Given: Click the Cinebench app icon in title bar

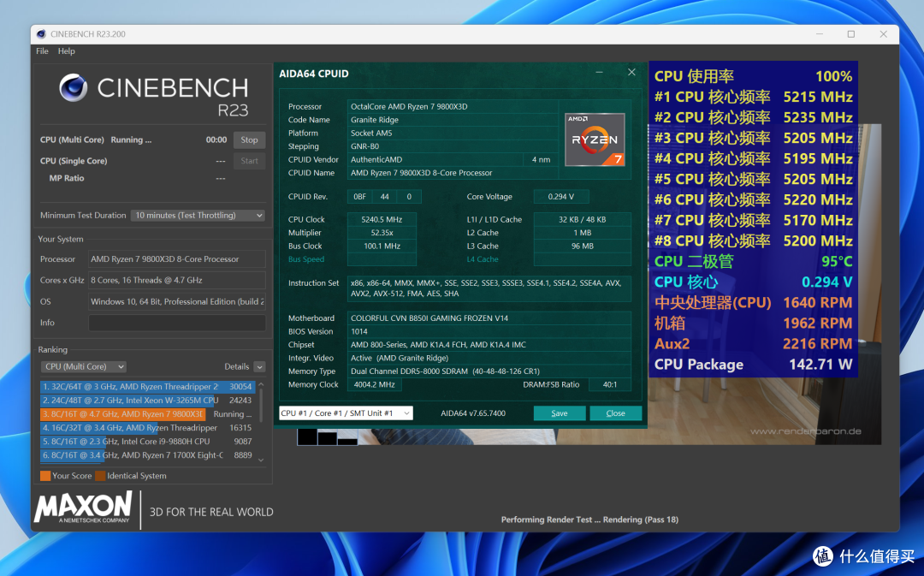Looking at the screenshot, I should tap(41, 34).
